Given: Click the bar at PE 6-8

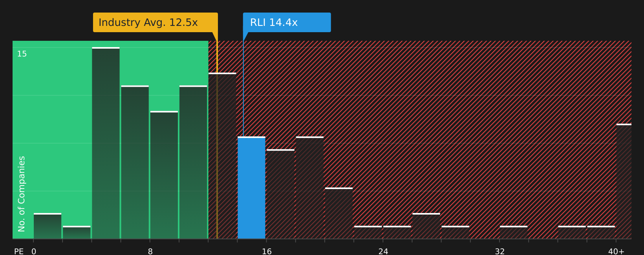Looking at the screenshot, I should (135, 162).
